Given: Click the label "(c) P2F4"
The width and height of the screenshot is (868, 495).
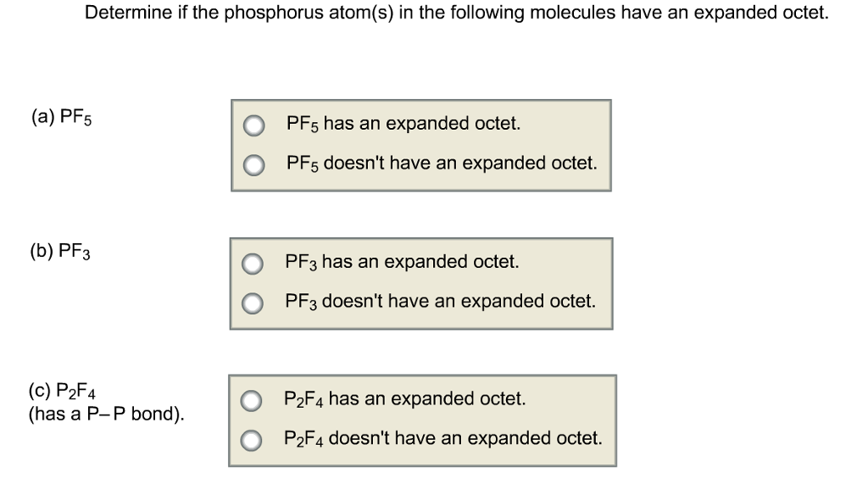Looking at the screenshot, I should 61,391.
